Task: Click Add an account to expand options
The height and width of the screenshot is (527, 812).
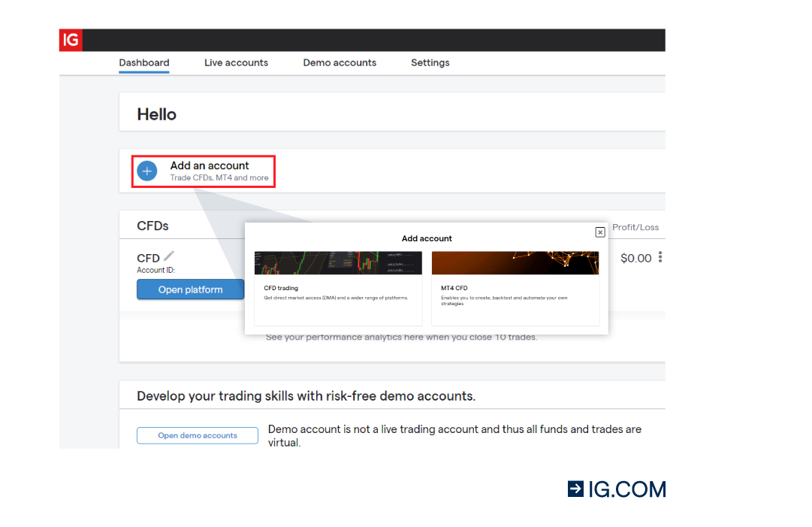Action: click(210, 165)
